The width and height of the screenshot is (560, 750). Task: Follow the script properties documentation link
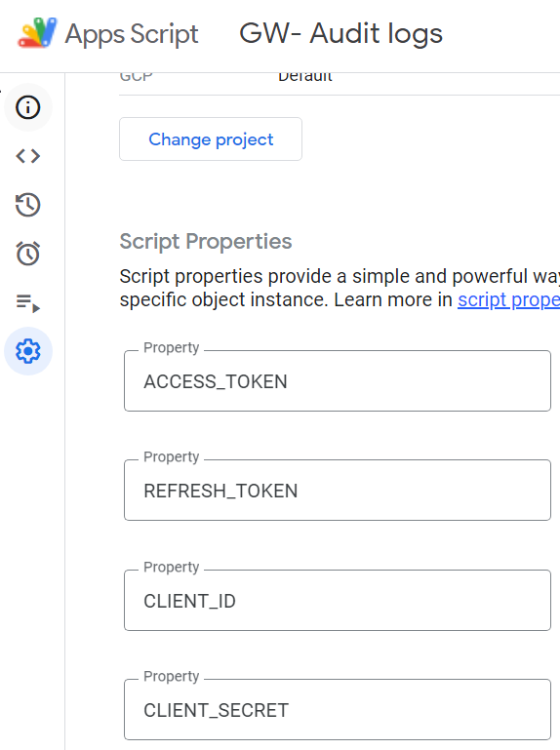pyautogui.click(x=509, y=300)
